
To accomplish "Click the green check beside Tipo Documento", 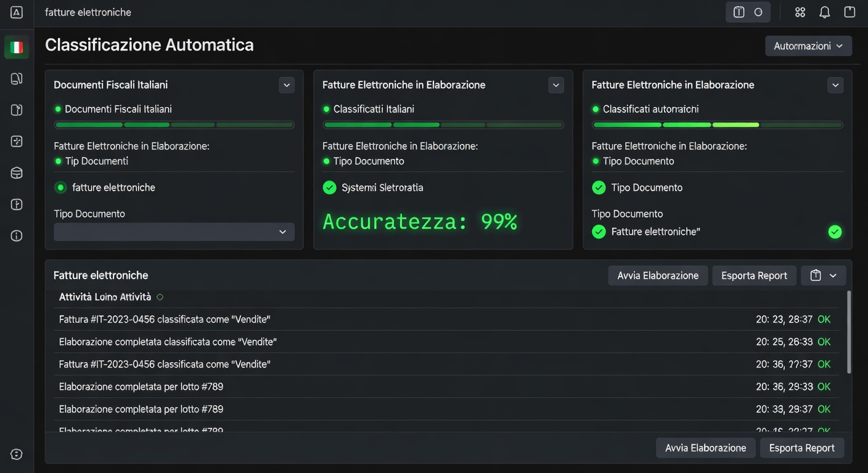I will (599, 187).
